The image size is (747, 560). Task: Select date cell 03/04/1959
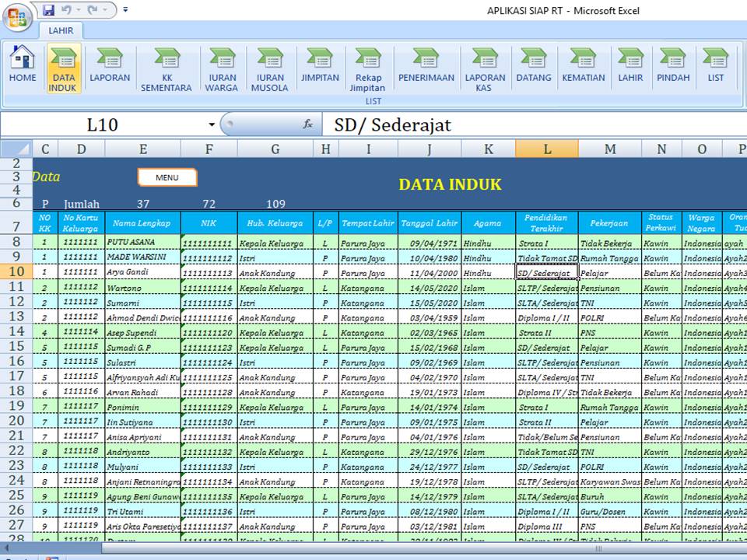(430, 317)
